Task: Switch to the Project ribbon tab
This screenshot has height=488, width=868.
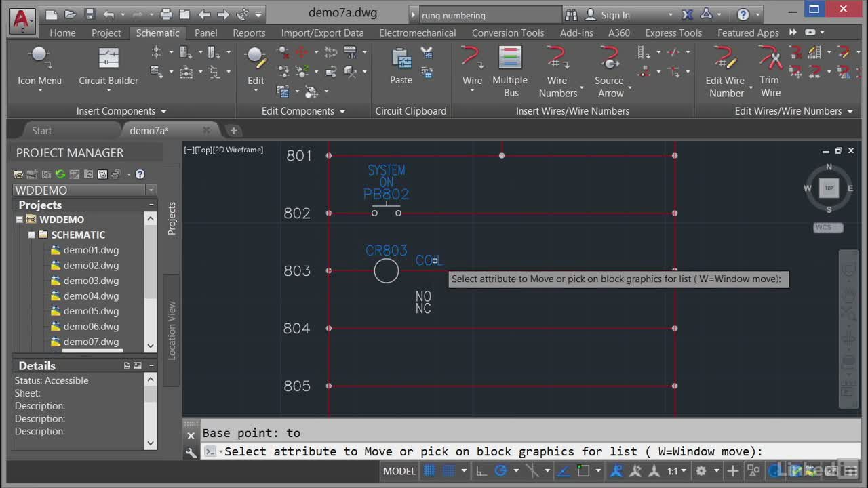Action: coord(106,33)
